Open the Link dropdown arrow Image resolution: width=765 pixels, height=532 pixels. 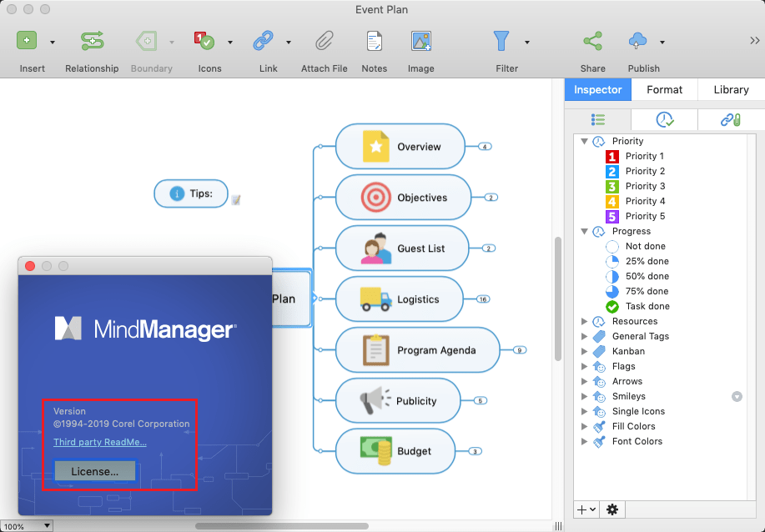pyautogui.click(x=289, y=43)
